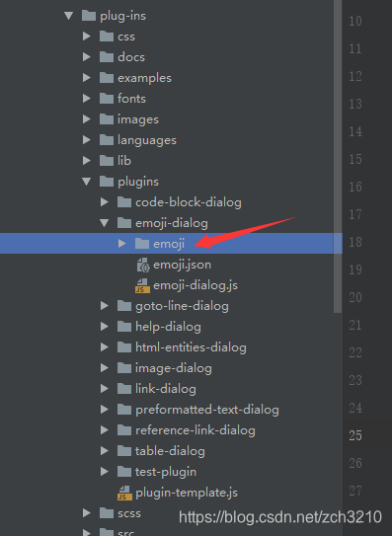
Task: Expand the css folder arrow
Action: coord(87,37)
